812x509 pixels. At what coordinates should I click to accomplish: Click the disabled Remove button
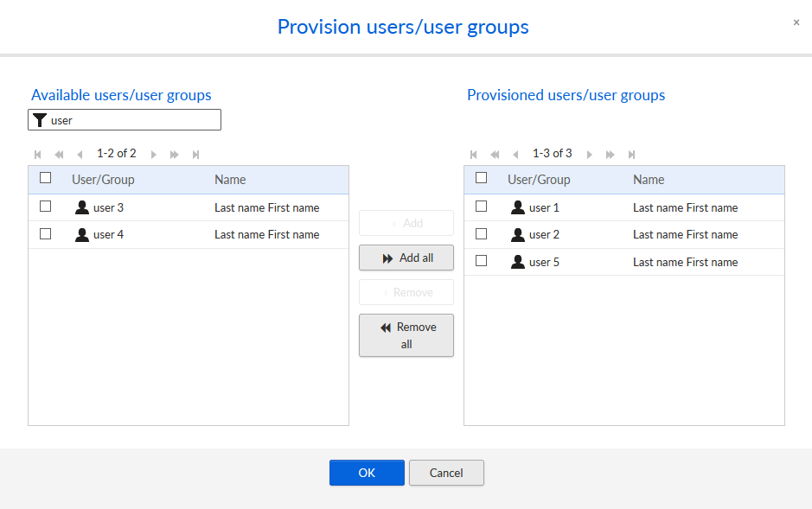406,292
